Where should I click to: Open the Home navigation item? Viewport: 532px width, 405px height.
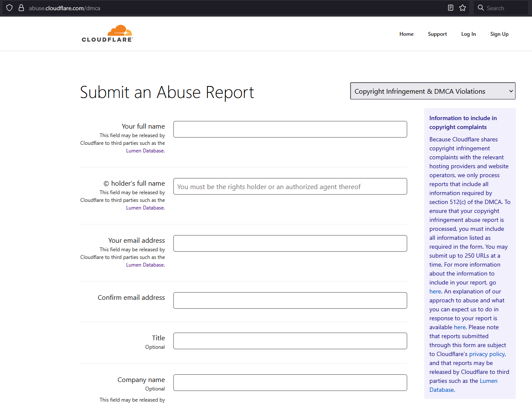(406, 34)
